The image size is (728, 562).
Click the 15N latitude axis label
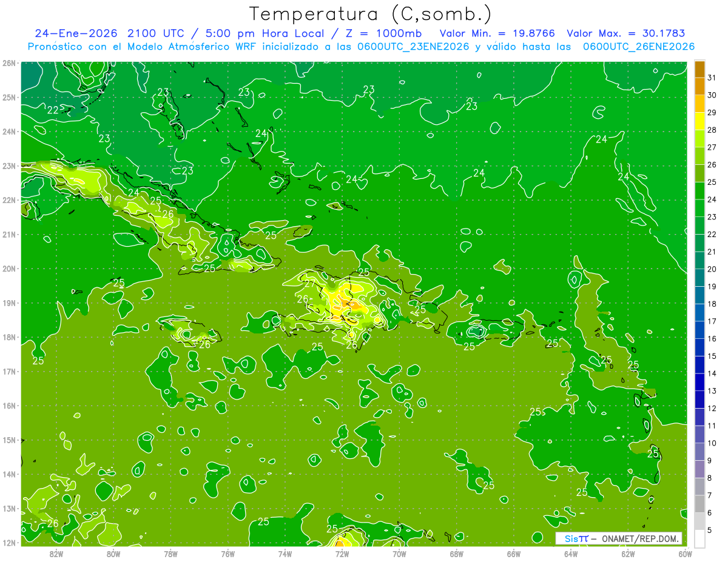click(x=9, y=440)
